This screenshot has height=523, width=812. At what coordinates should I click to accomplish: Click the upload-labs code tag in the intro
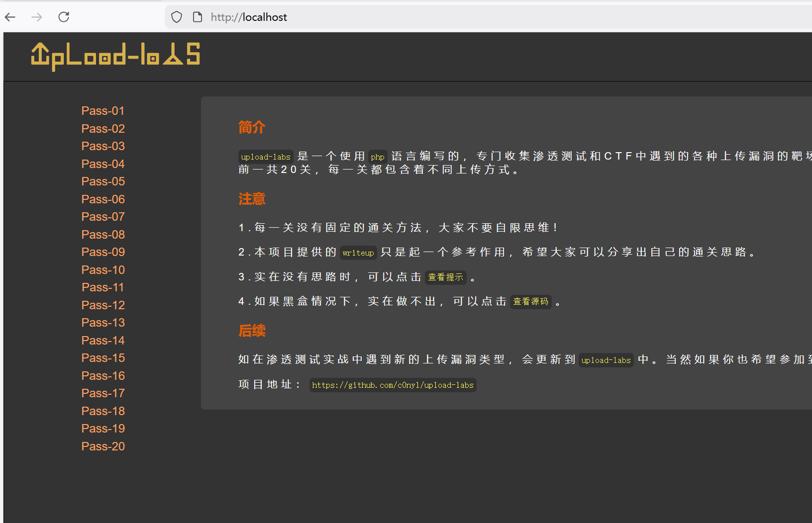(x=266, y=157)
